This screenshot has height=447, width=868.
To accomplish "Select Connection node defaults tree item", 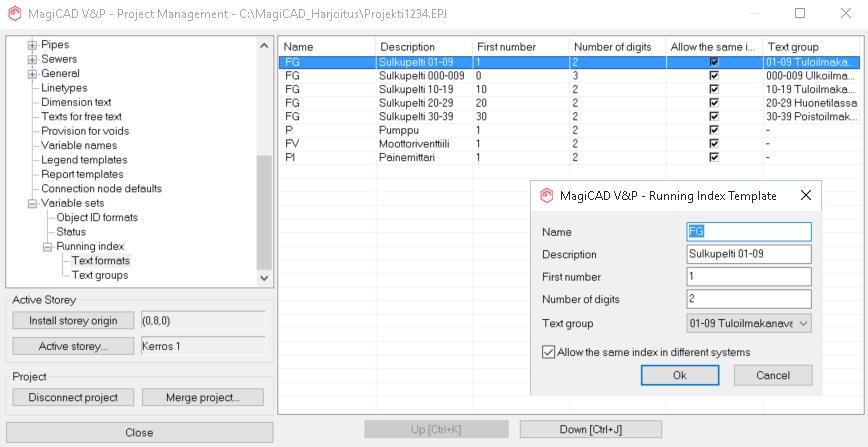I will tap(101, 189).
